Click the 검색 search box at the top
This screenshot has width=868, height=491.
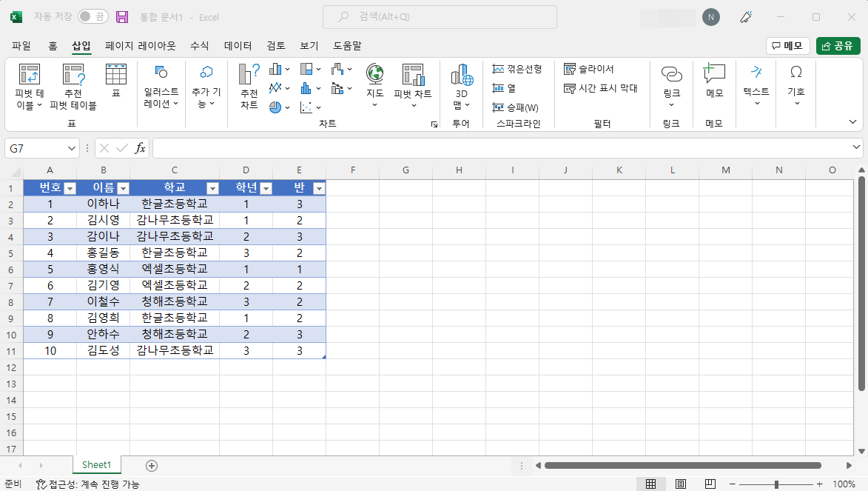440,16
